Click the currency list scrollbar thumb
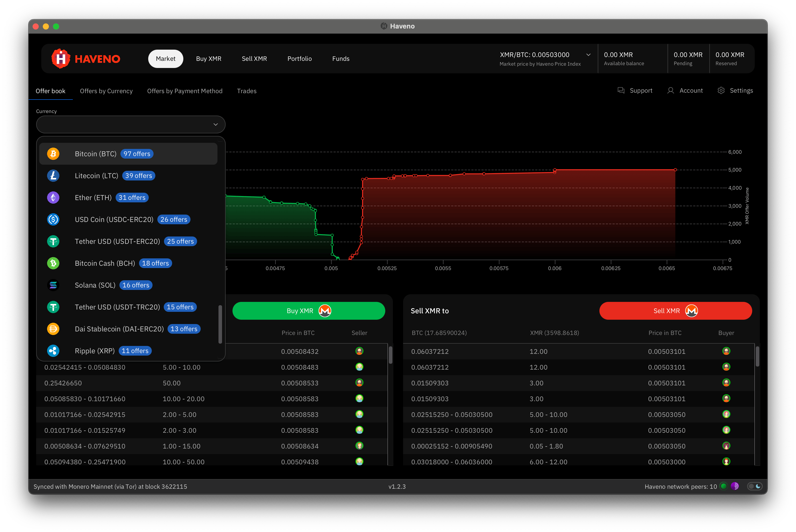796x532 pixels. (x=220, y=324)
